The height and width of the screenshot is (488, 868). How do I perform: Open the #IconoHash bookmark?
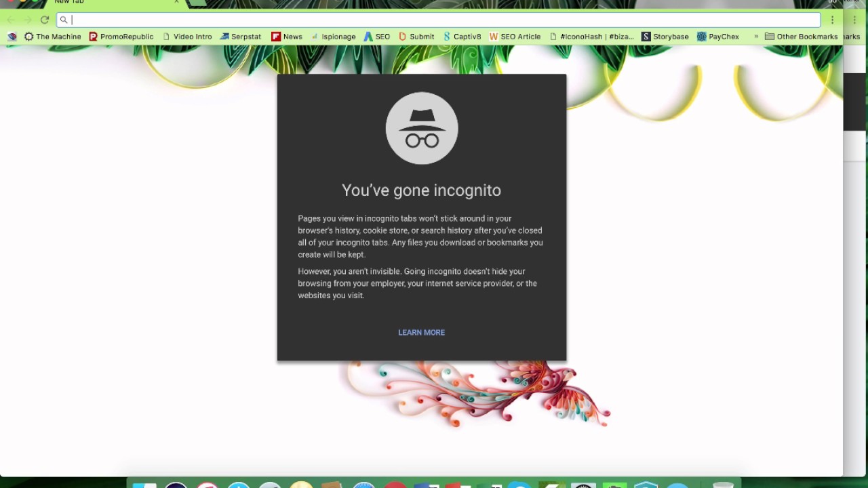click(x=591, y=37)
